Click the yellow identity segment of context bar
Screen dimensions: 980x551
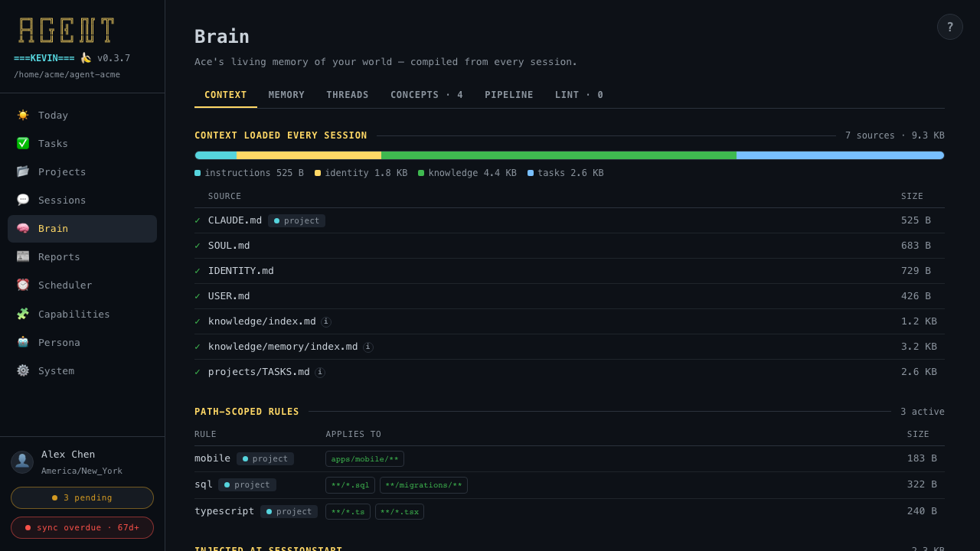click(x=309, y=155)
